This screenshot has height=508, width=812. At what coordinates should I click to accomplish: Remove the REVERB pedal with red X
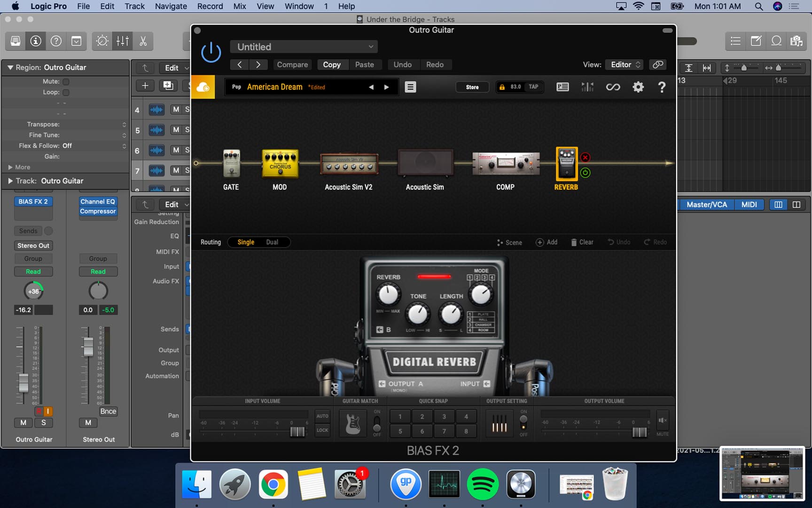(x=585, y=158)
